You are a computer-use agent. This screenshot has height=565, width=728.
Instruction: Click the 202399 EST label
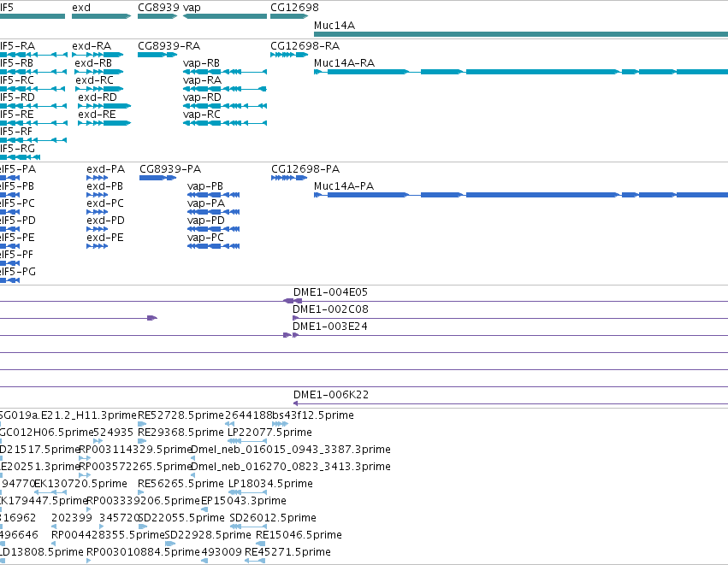(x=72, y=518)
